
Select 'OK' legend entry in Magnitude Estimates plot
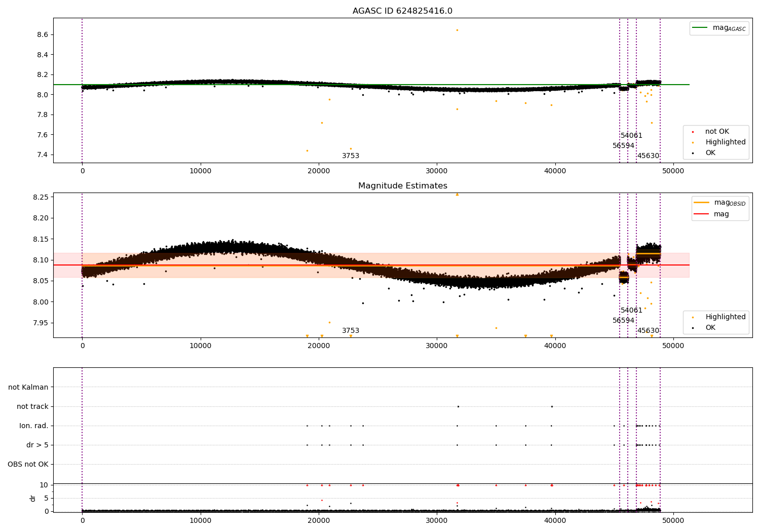pyautogui.click(x=710, y=328)
